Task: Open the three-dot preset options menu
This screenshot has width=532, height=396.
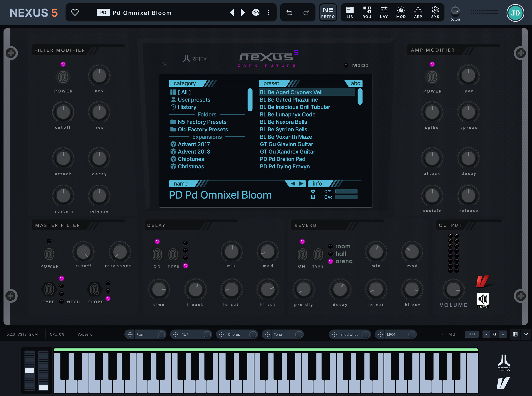Action: [269, 13]
